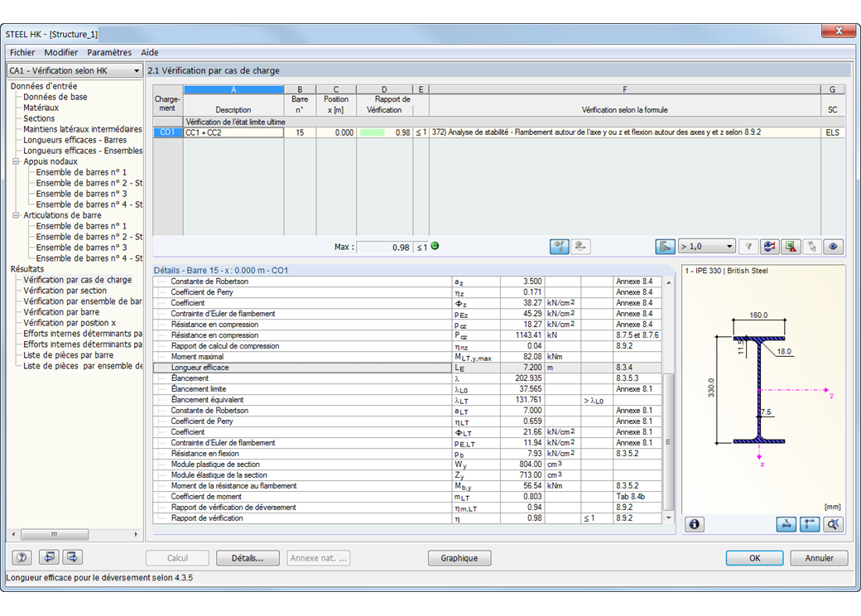This screenshot has height=616, width=861.
Task: Go to the previous table icon
Action: (49, 557)
